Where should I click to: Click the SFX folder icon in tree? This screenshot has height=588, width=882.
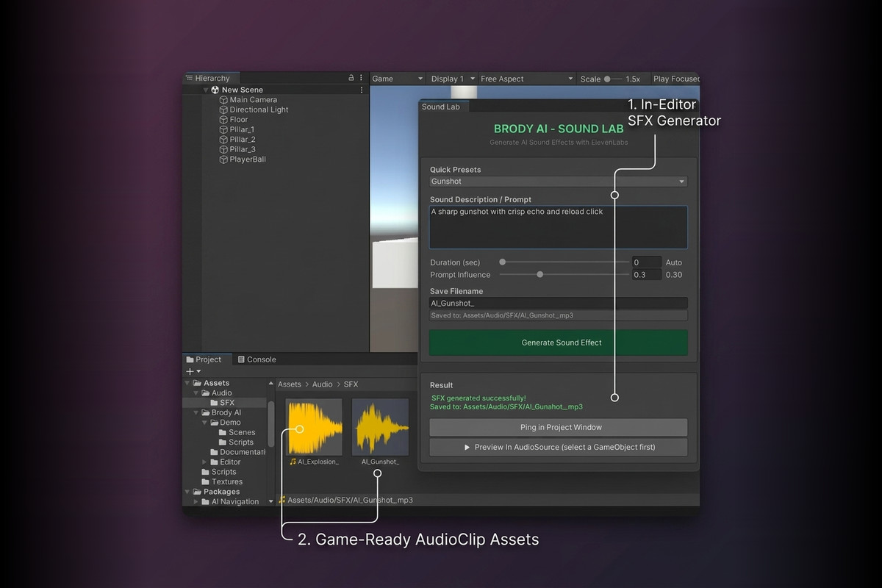pos(215,403)
